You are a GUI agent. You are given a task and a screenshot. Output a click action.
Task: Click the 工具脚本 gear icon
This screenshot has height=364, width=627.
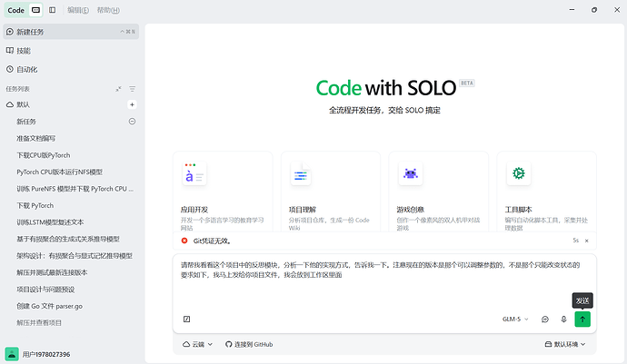(519, 173)
